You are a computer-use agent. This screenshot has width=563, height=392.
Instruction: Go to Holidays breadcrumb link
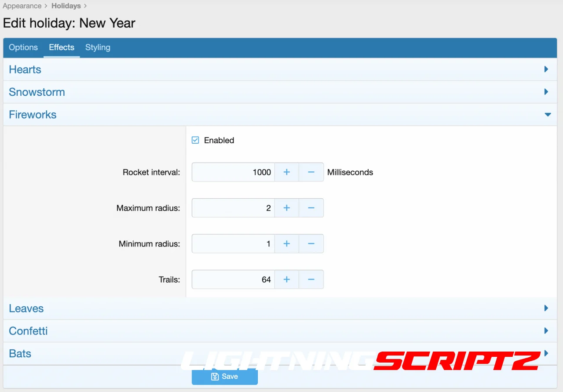[x=66, y=6]
